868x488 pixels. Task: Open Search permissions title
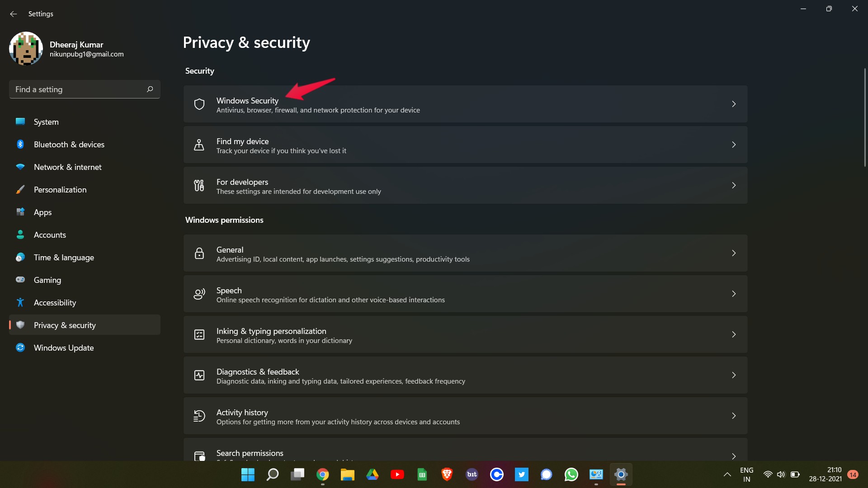tap(250, 453)
